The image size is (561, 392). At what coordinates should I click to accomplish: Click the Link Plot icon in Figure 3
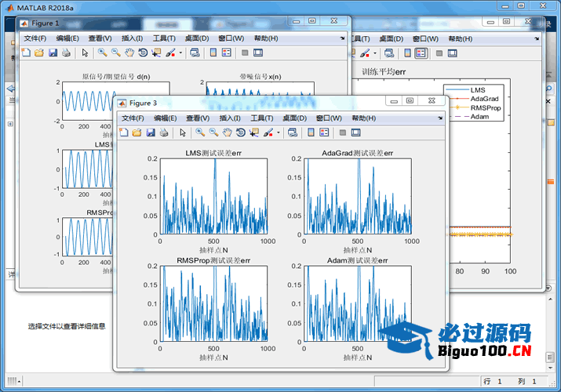pos(292,132)
